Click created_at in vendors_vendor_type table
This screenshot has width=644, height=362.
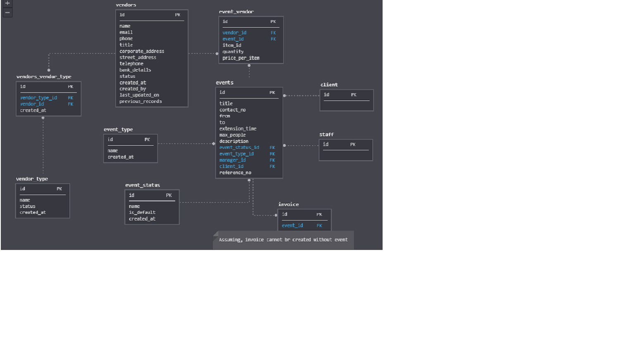point(33,110)
